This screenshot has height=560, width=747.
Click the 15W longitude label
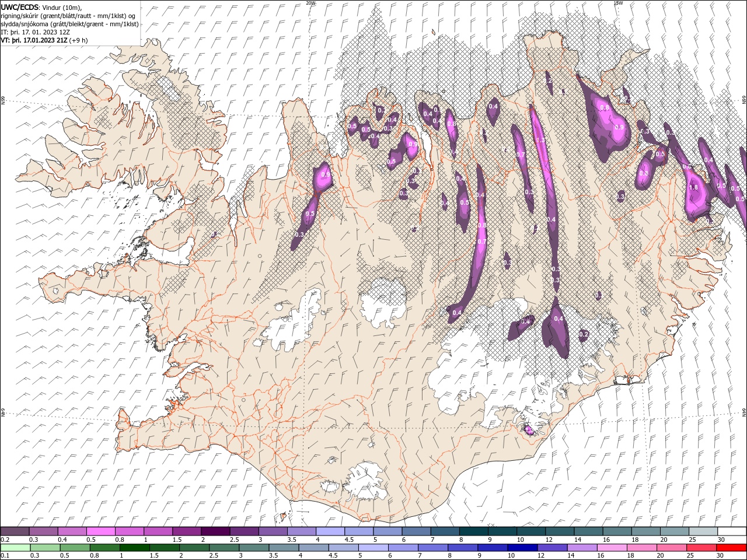[x=618, y=3]
